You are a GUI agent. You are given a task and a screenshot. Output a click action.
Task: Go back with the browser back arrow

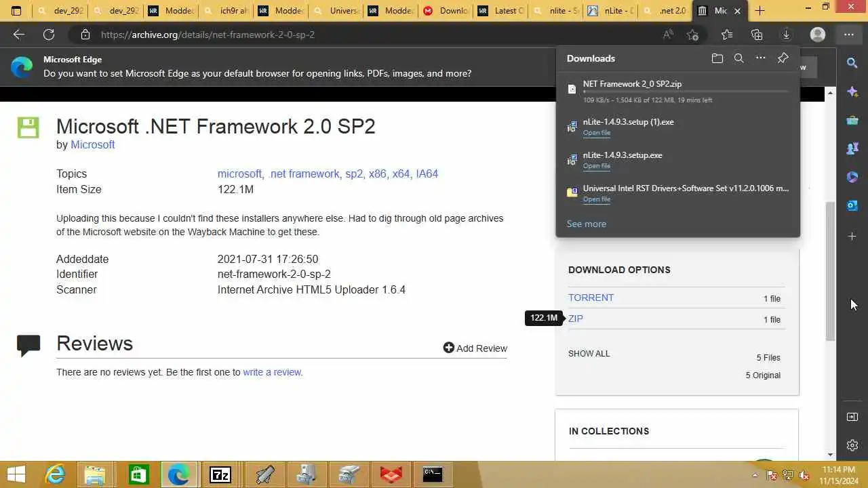point(18,35)
